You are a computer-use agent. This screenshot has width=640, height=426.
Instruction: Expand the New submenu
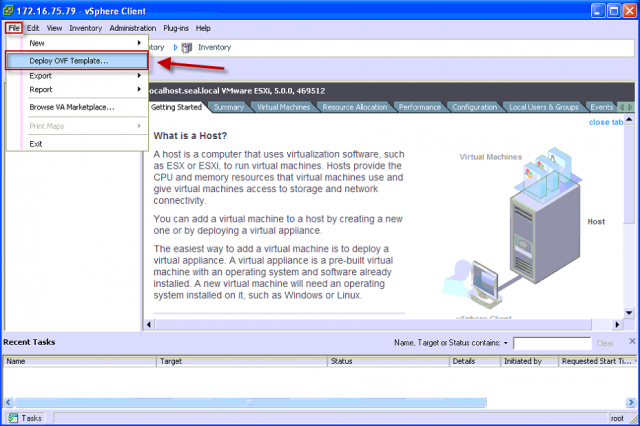pyautogui.click(x=78, y=43)
